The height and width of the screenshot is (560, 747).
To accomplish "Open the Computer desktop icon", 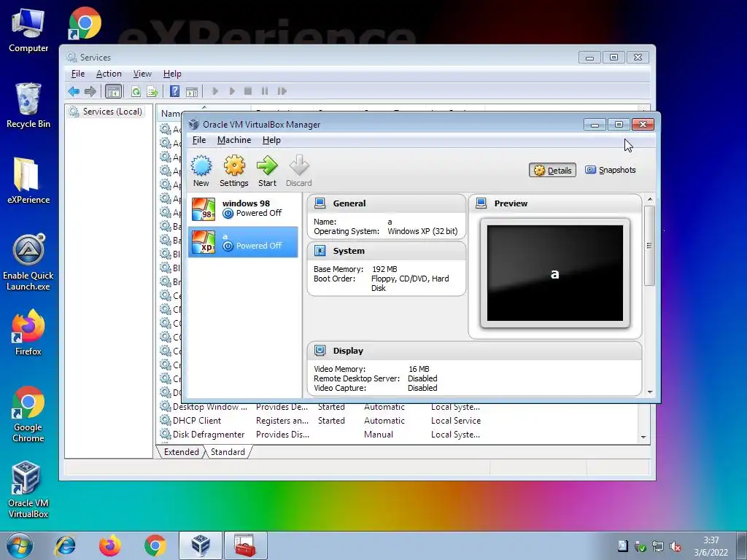I will pyautogui.click(x=28, y=31).
